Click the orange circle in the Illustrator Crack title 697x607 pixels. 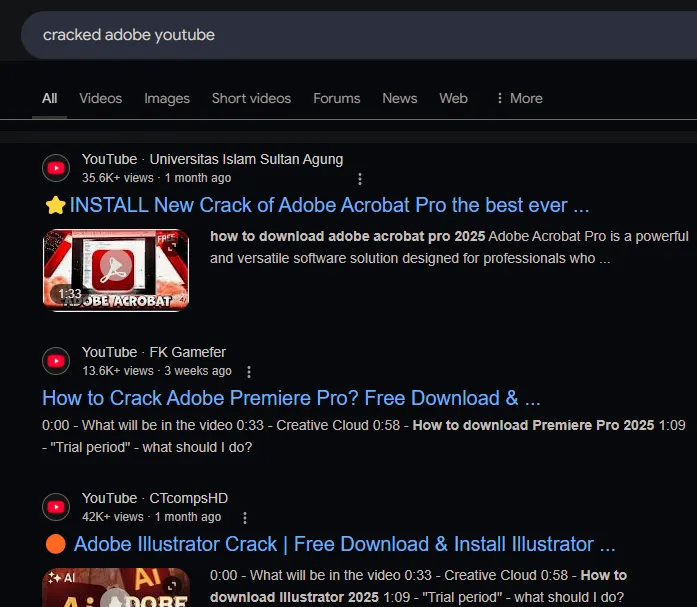tap(56, 544)
